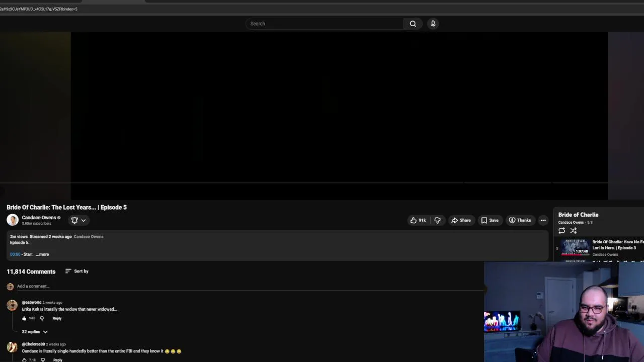Click the '2m views Streamed 2 weeks ago' text
Image resolution: width=644 pixels, height=362 pixels.
pyautogui.click(x=41, y=236)
